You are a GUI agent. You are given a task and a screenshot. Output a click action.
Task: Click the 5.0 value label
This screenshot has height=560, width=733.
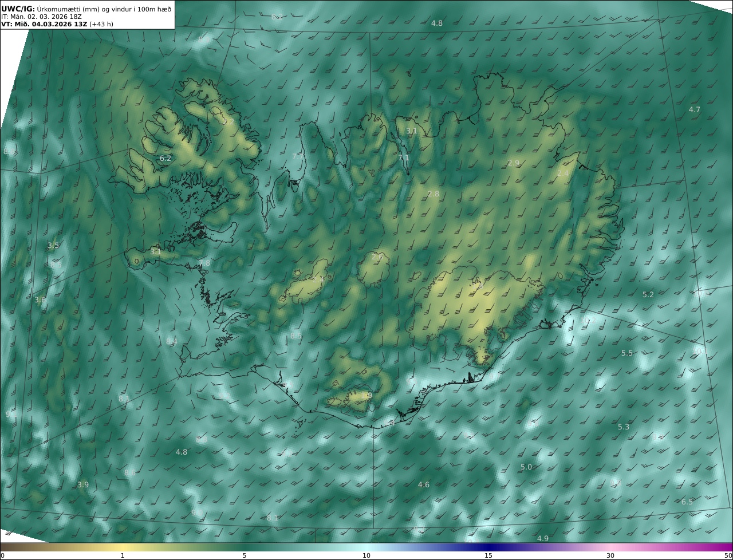pos(526,467)
